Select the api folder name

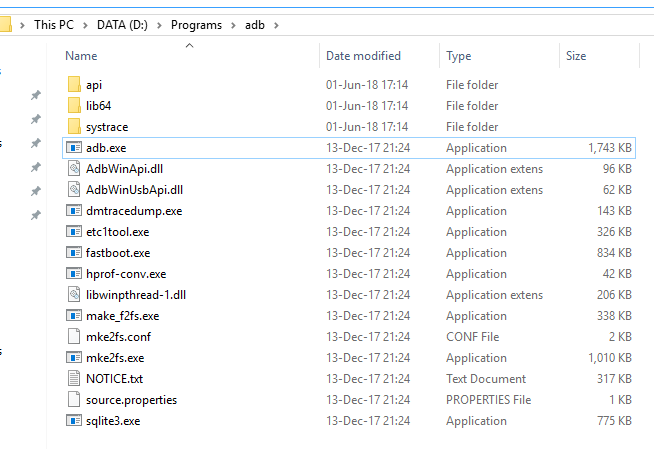point(94,85)
